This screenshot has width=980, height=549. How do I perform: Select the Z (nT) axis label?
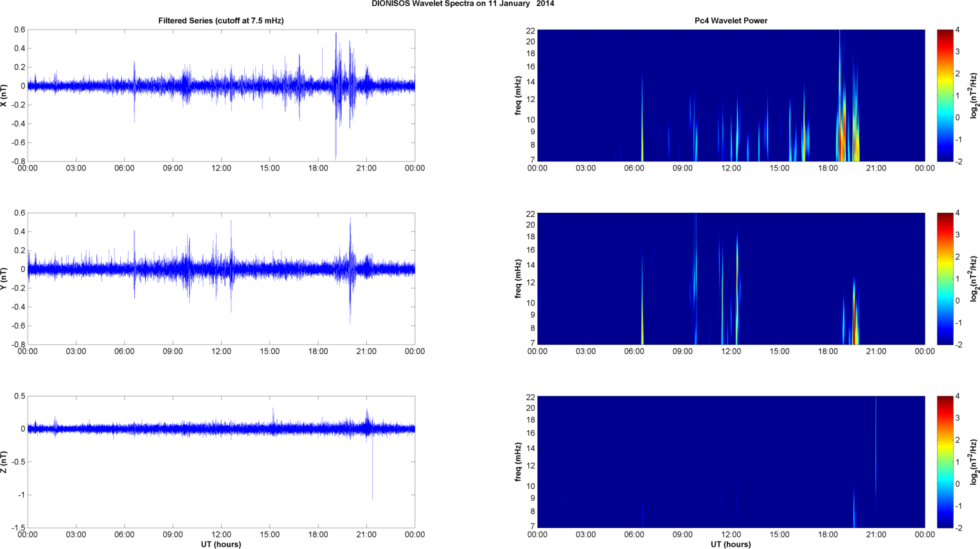point(4,462)
